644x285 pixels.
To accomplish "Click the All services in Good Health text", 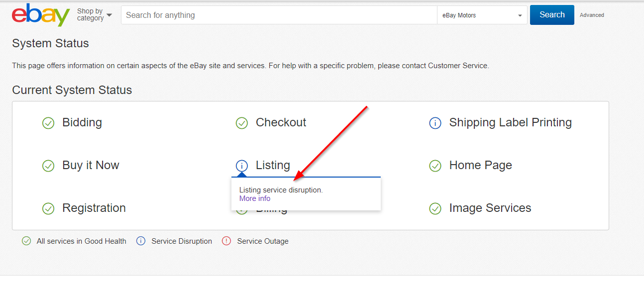I will click(82, 241).
